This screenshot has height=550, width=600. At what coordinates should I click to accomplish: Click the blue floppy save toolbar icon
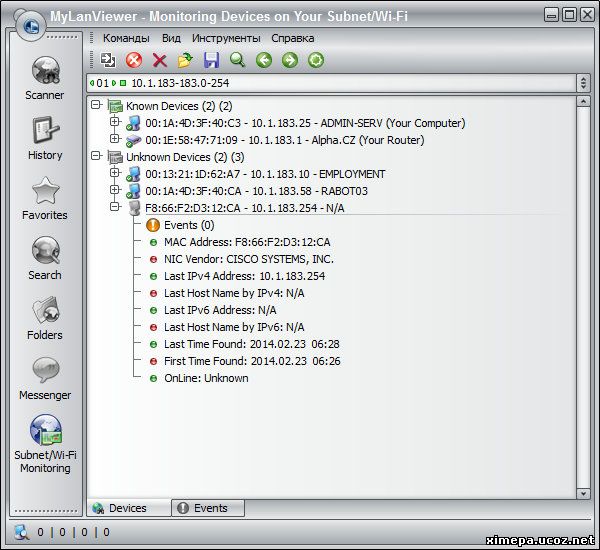pyautogui.click(x=212, y=60)
